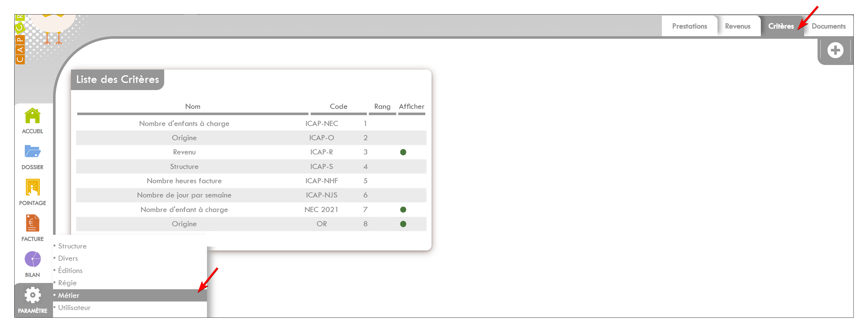Select the Origine name in the OR row

coord(184,224)
